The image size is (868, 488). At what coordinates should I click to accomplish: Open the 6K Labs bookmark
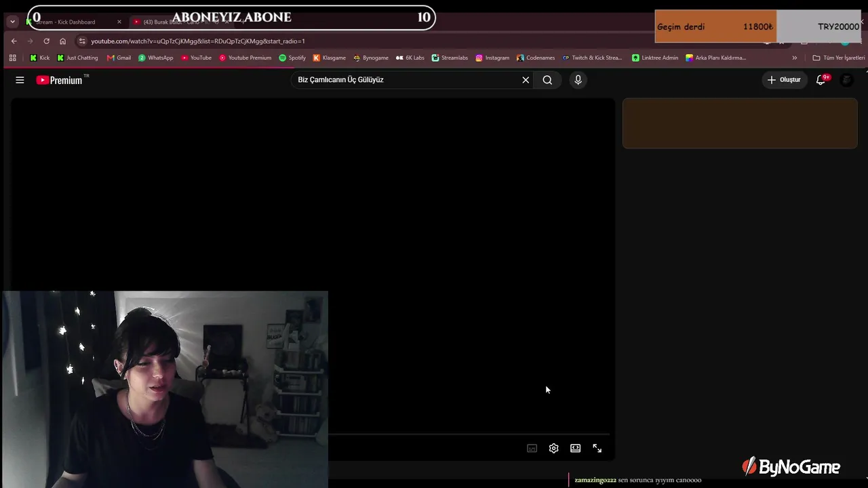click(x=410, y=58)
